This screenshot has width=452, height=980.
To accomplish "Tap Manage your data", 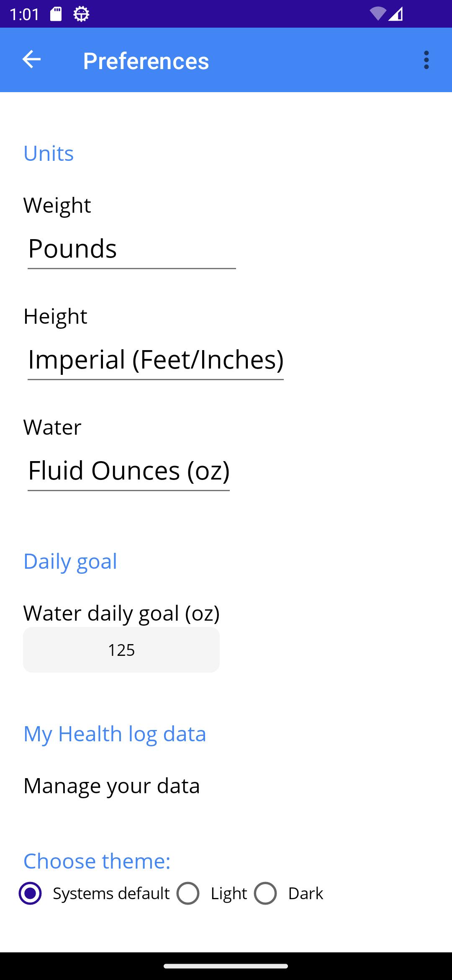I will point(111,785).
